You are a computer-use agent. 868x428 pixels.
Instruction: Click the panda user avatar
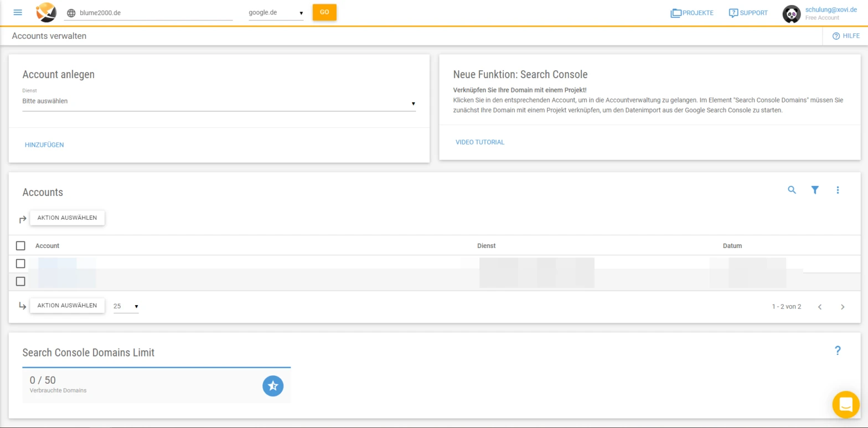pos(792,14)
